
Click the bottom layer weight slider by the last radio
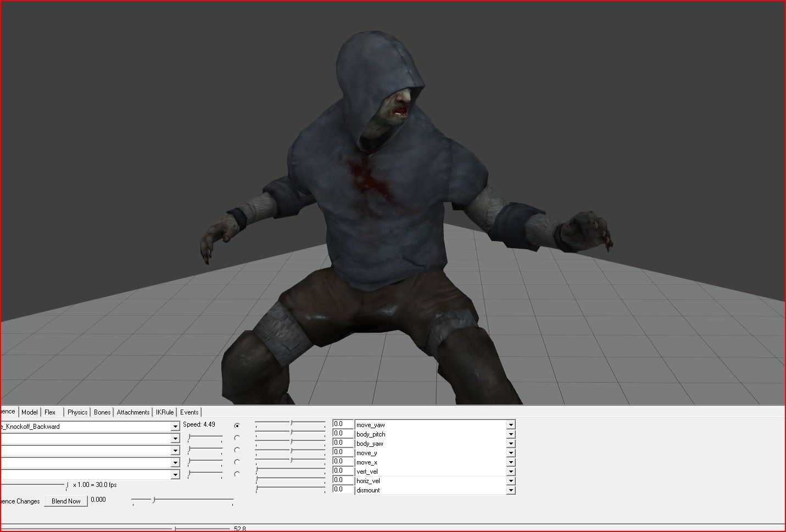click(205, 474)
